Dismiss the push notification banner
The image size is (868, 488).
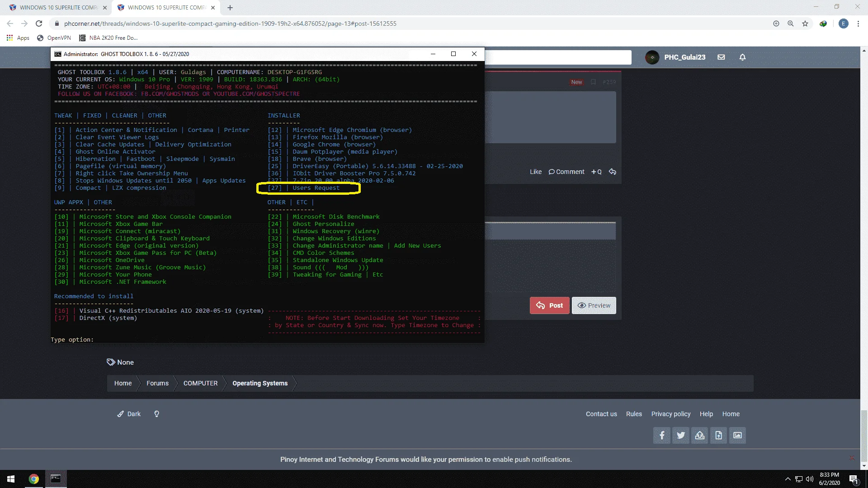coord(852,458)
